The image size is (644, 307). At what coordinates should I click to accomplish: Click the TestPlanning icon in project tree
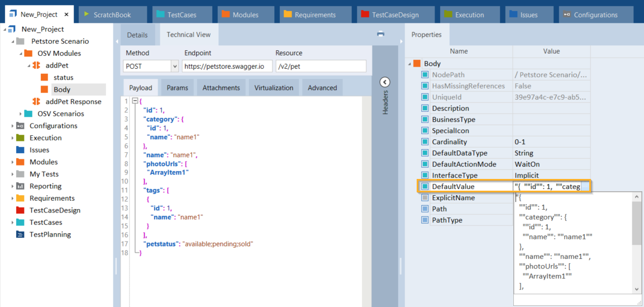[x=20, y=235]
